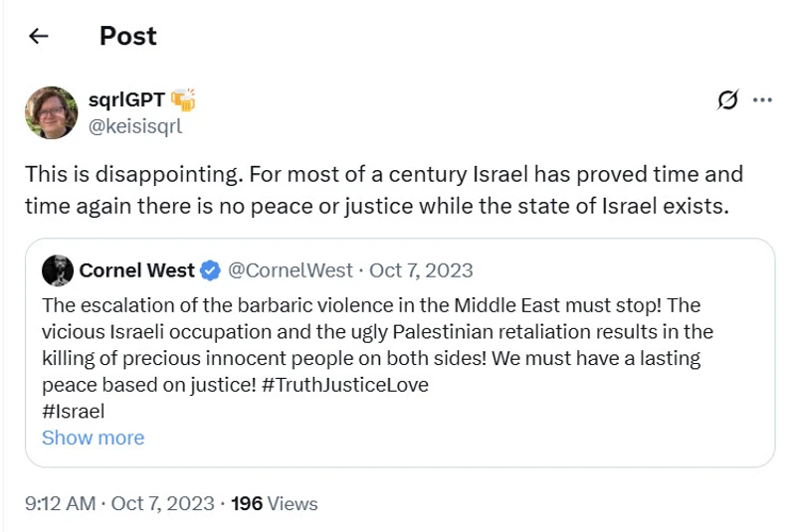
Task: Open the #TruthJusticeLove hashtag
Action: click(345, 385)
